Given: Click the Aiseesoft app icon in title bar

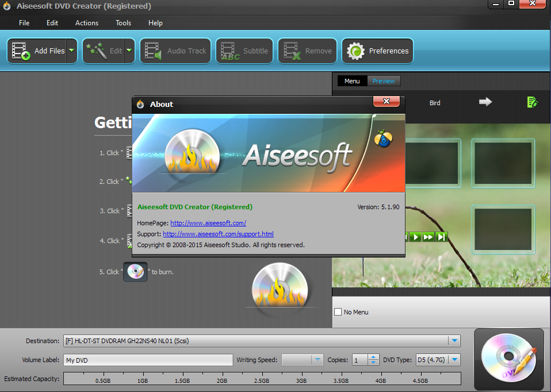Looking at the screenshot, I should tap(7, 6).
